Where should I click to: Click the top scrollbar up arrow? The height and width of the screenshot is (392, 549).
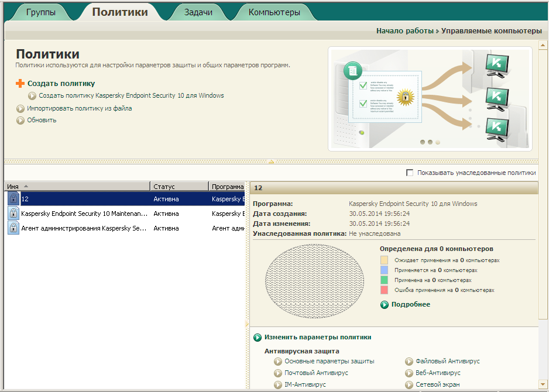coord(543,45)
